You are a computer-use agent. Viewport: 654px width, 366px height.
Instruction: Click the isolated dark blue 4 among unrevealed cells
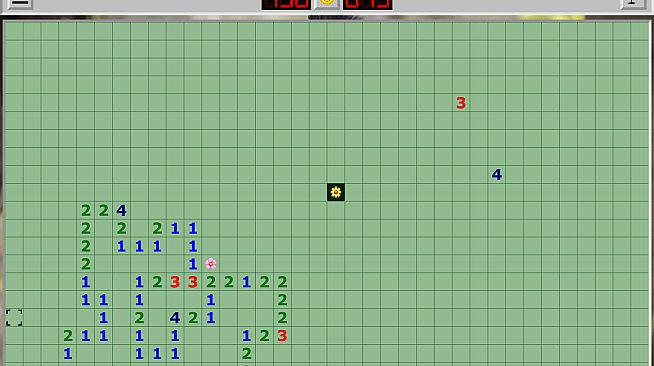(496, 175)
